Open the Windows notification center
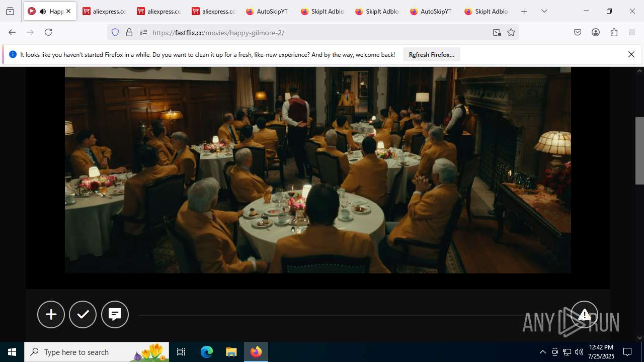This screenshot has width=644, height=362. tap(627, 352)
